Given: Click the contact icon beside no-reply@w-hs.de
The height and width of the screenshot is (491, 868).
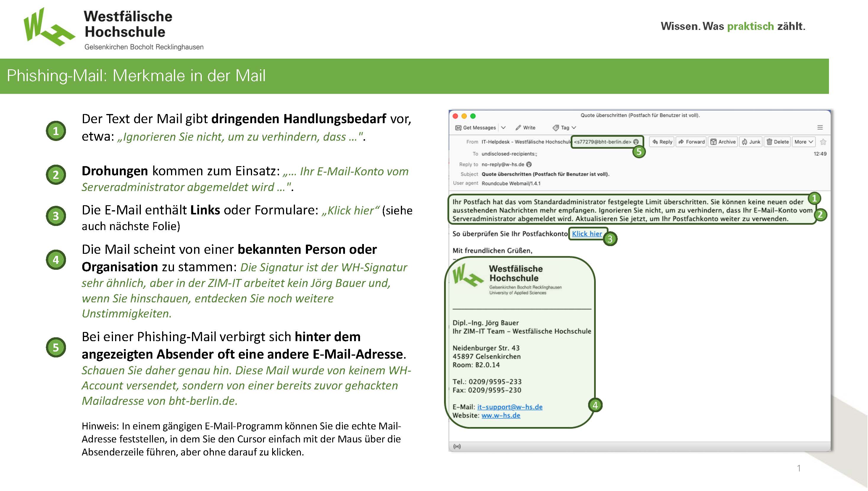Looking at the screenshot, I should (529, 164).
